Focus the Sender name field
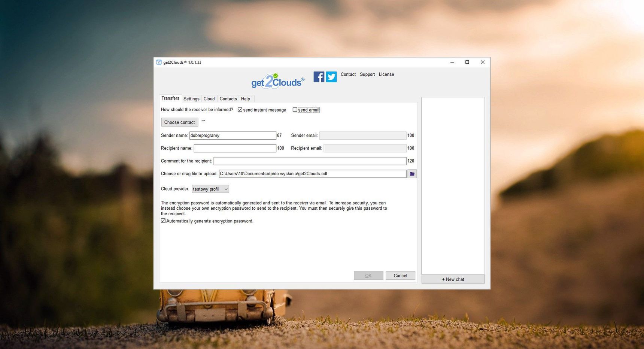The width and height of the screenshot is (644, 349). coord(233,136)
